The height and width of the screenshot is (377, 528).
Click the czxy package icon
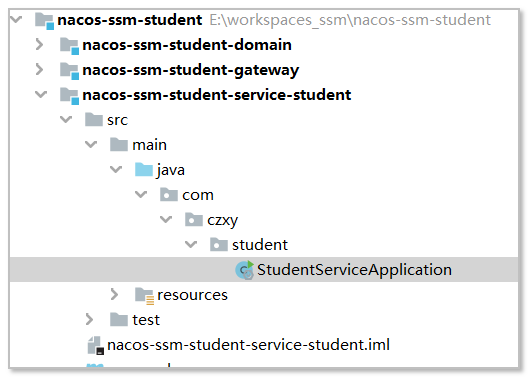point(194,219)
